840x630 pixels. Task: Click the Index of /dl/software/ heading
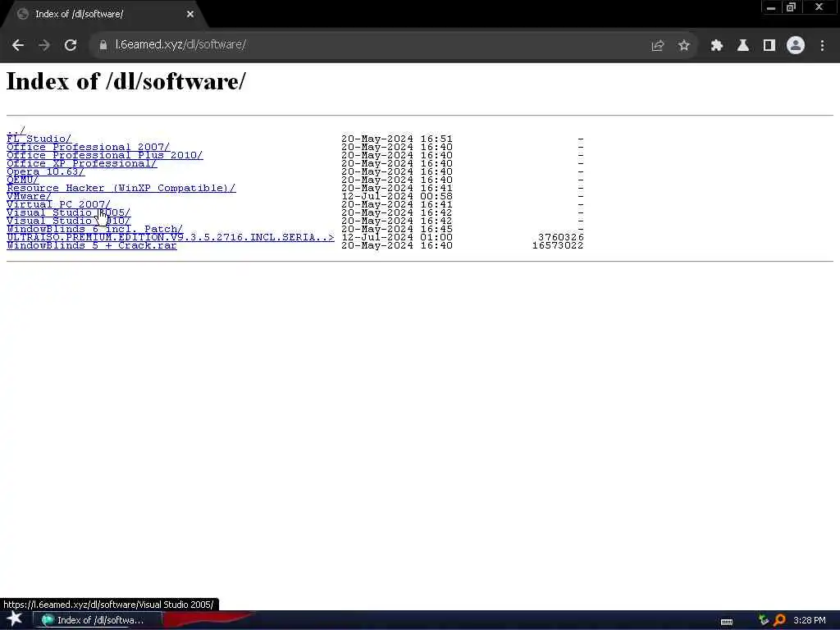126,81
